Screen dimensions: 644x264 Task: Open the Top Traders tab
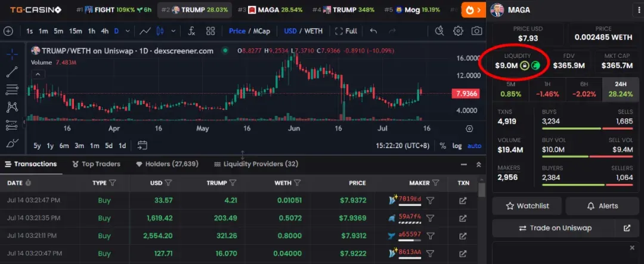[97, 164]
